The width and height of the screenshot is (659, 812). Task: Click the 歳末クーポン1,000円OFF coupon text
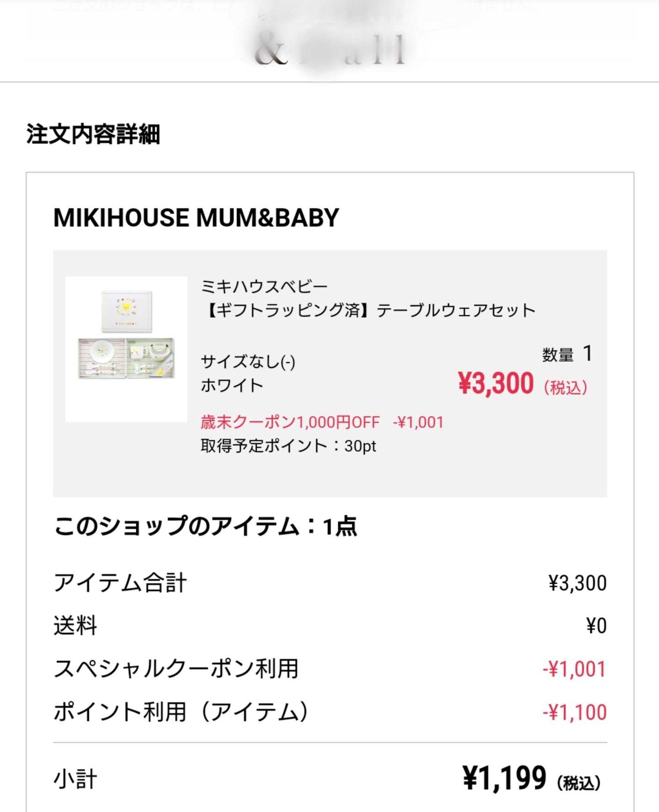point(290,422)
